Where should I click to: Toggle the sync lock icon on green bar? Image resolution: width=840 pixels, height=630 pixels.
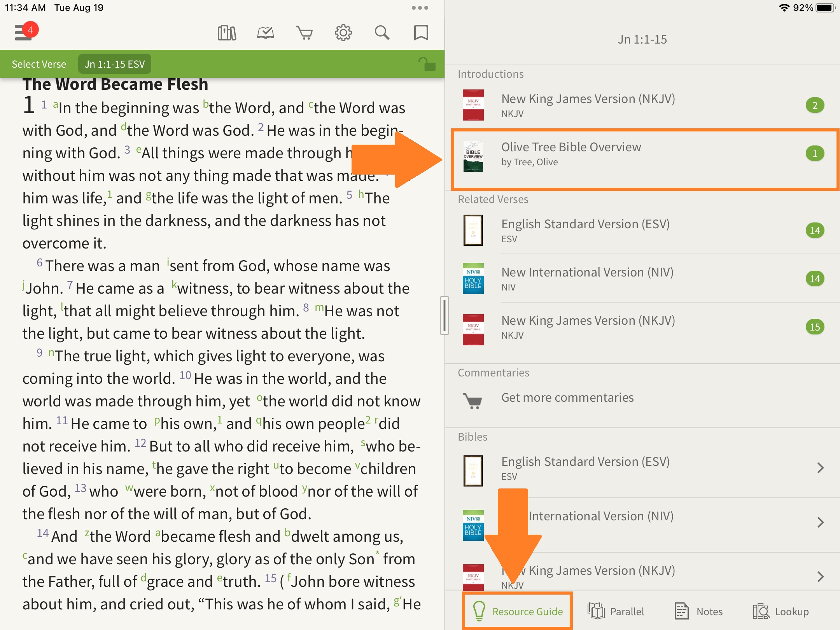[x=427, y=64]
